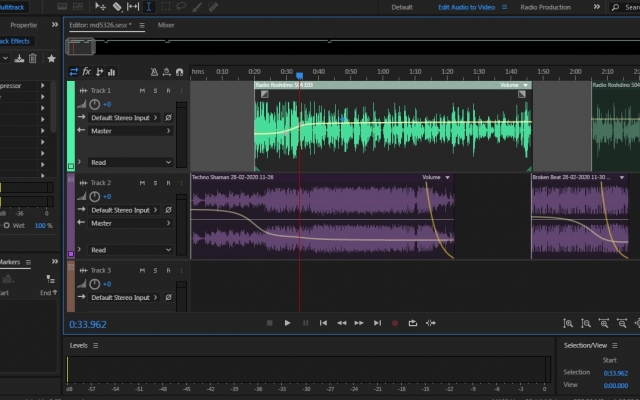Screen dimensions: 640x400
Task: Click the save preset icon
Action: (x=19, y=58)
